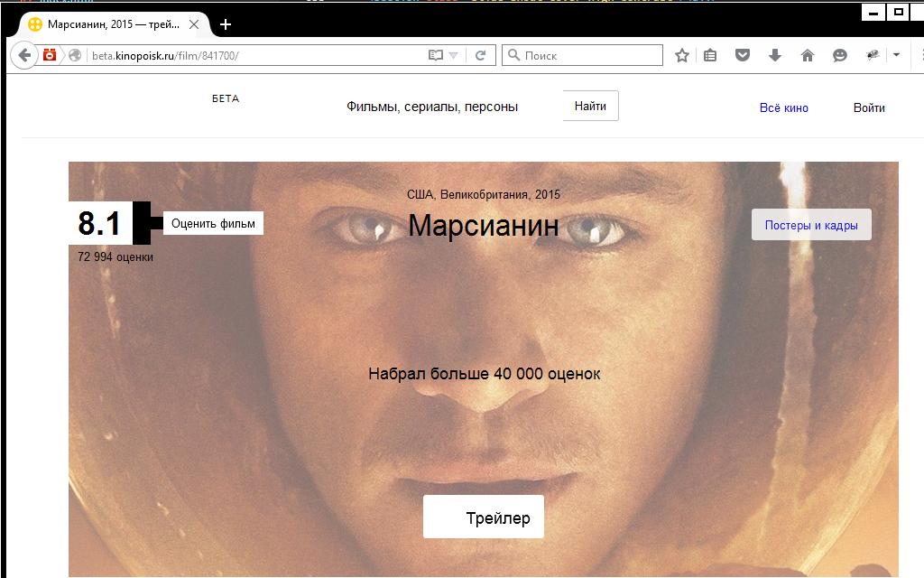Bookmark this page with the star icon
The width and height of the screenshot is (924, 578).
(x=682, y=55)
